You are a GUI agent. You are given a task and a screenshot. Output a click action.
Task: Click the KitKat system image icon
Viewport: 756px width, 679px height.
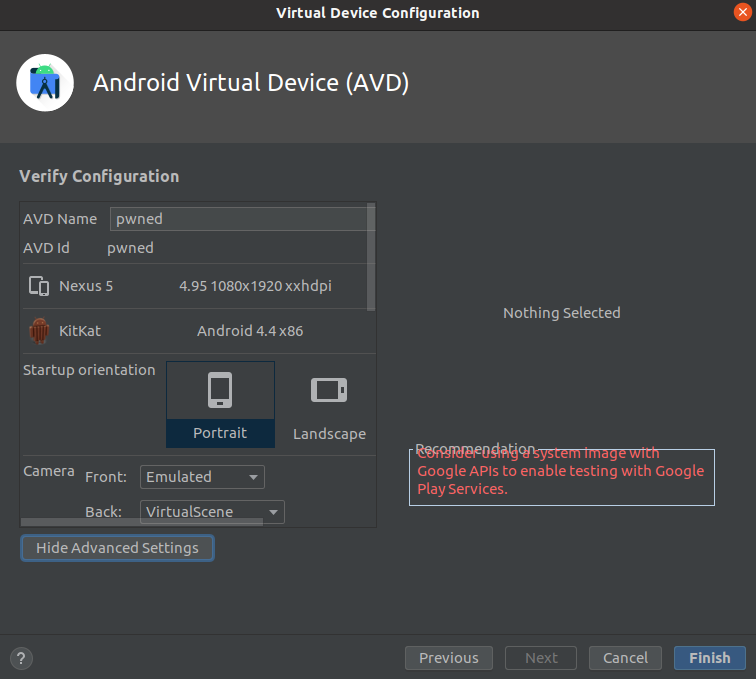pos(39,331)
